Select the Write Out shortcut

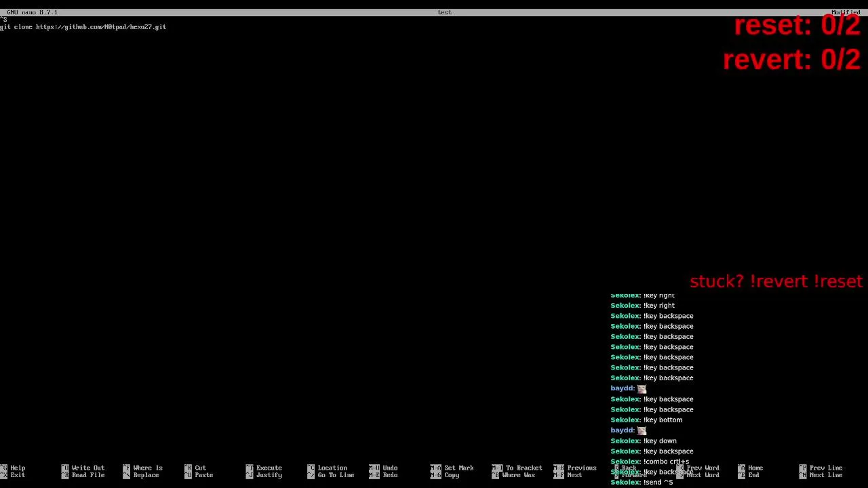83,468
